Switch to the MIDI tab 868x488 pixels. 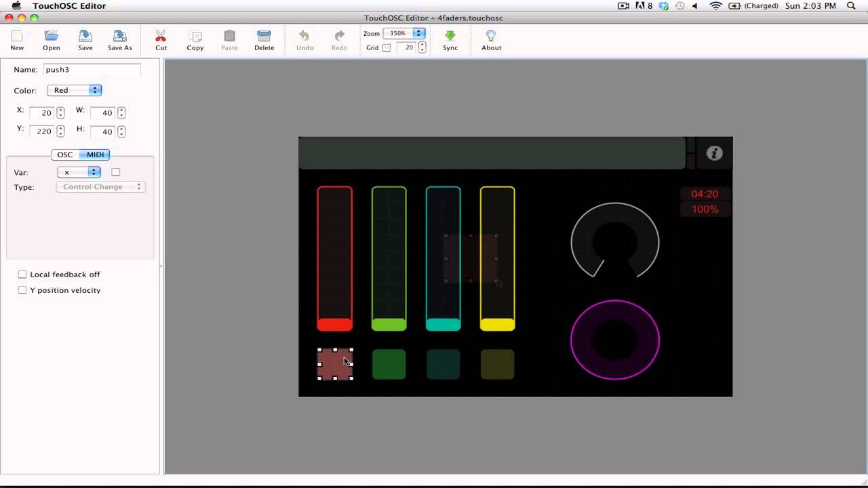[x=95, y=155]
